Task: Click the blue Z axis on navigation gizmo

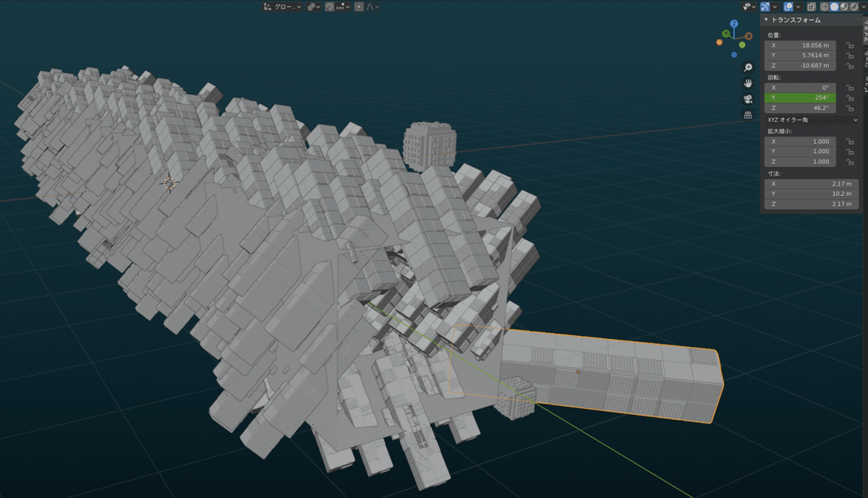Action: [x=733, y=24]
